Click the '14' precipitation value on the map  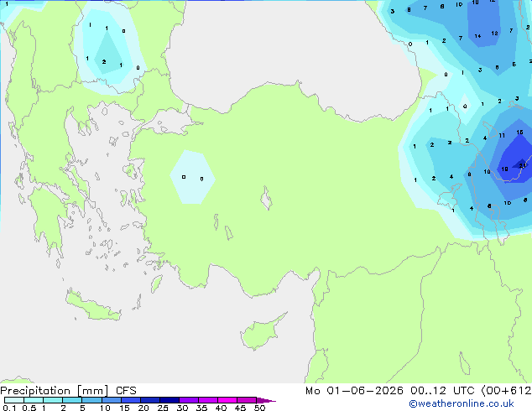(477, 36)
